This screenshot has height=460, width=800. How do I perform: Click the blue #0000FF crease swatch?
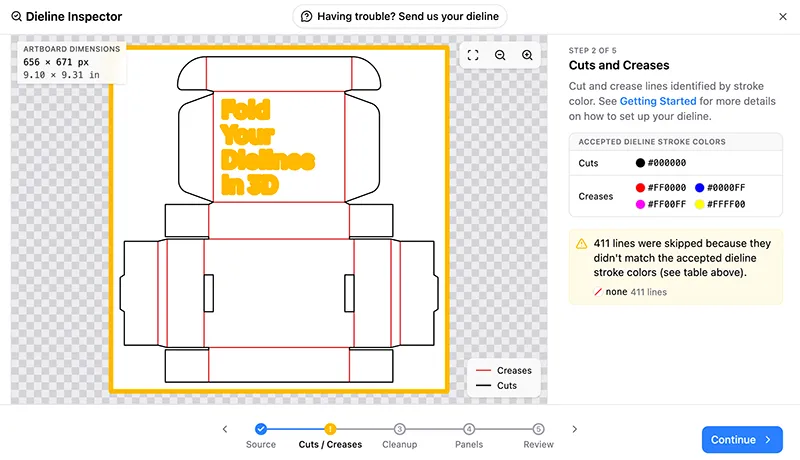coord(699,188)
